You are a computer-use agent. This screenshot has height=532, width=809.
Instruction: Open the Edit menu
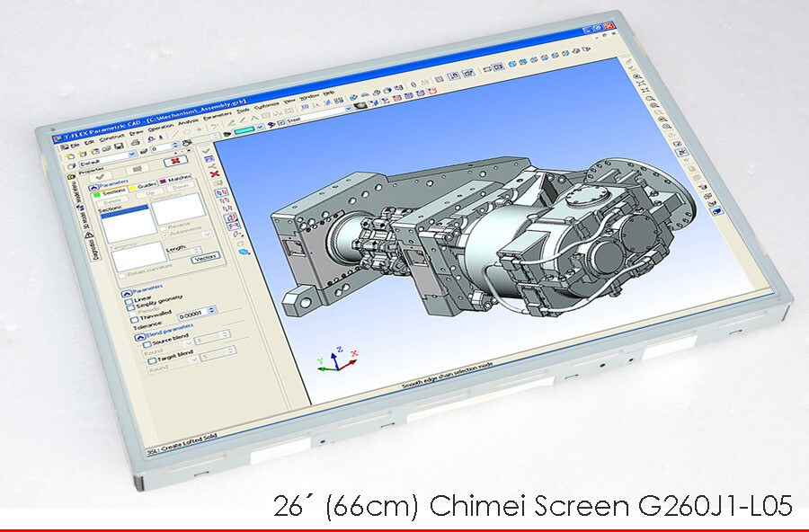click(x=89, y=142)
